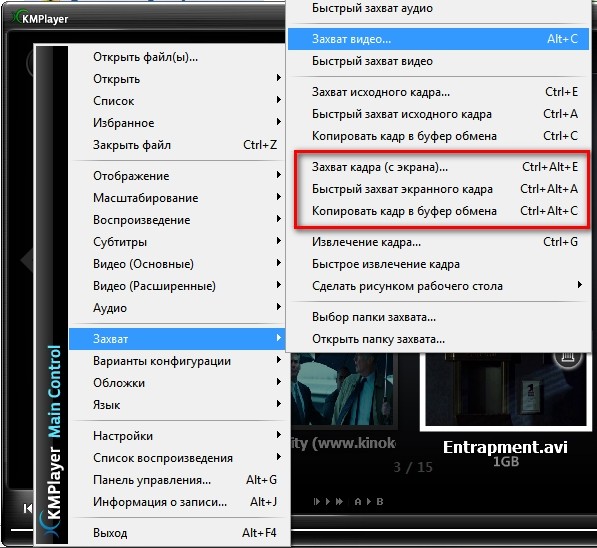The height and width of the screenshot is (548, 597).
Task: Click the KMPlayer title text in the title bar
Action: point(45,19)
